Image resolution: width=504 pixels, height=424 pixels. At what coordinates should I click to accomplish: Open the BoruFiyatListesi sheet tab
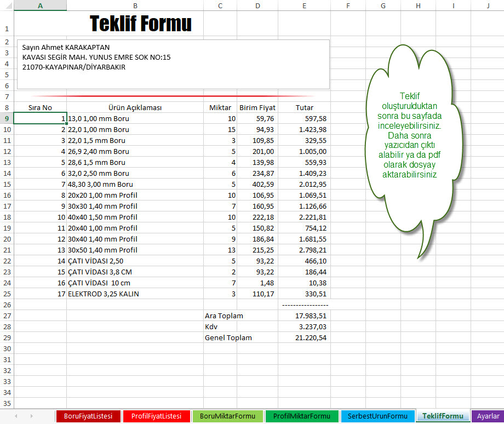(x=88, y=416)
